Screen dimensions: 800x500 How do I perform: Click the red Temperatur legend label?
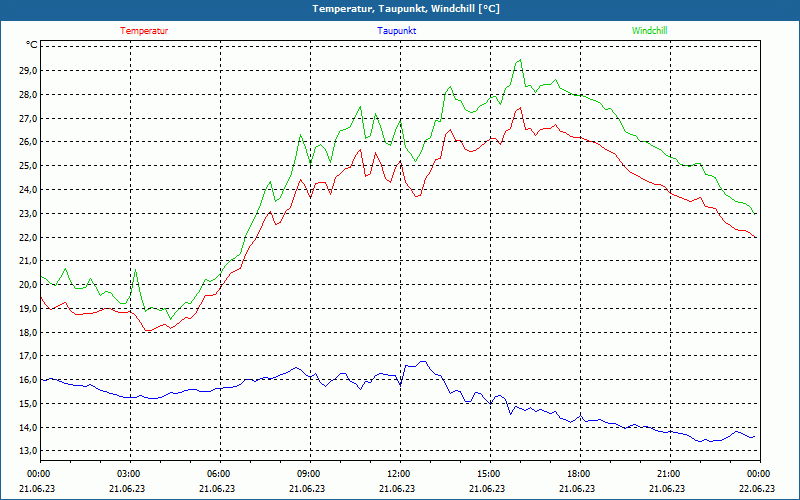point(144,31)
